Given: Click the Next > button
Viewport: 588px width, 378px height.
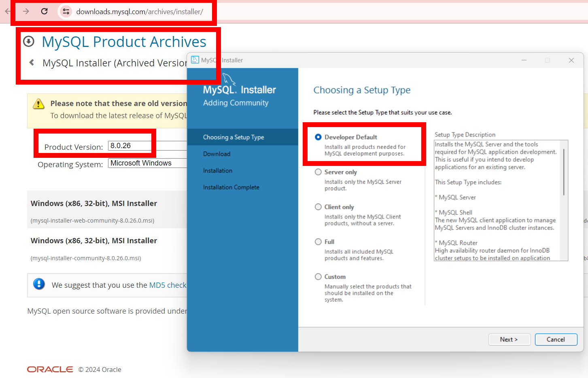Looking at the screenshot, I should 509,340.
